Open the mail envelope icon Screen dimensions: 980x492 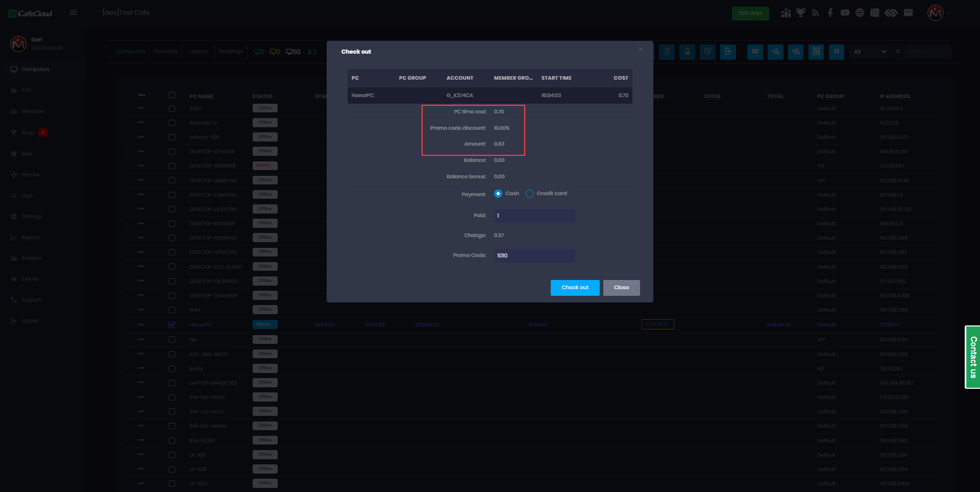pos(908,13)
